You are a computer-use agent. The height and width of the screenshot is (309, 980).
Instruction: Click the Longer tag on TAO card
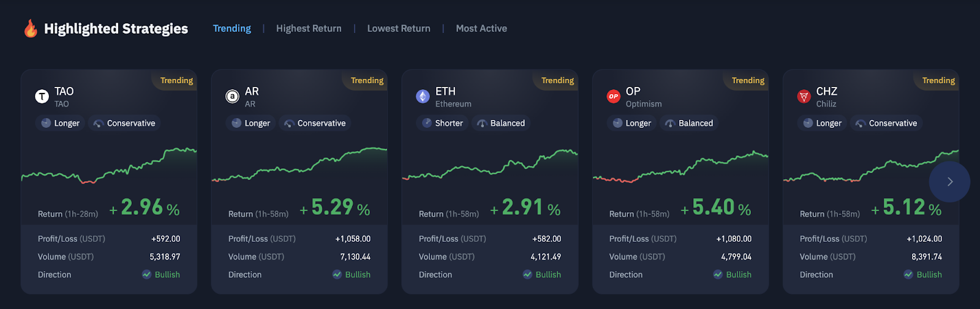point(60,123)
